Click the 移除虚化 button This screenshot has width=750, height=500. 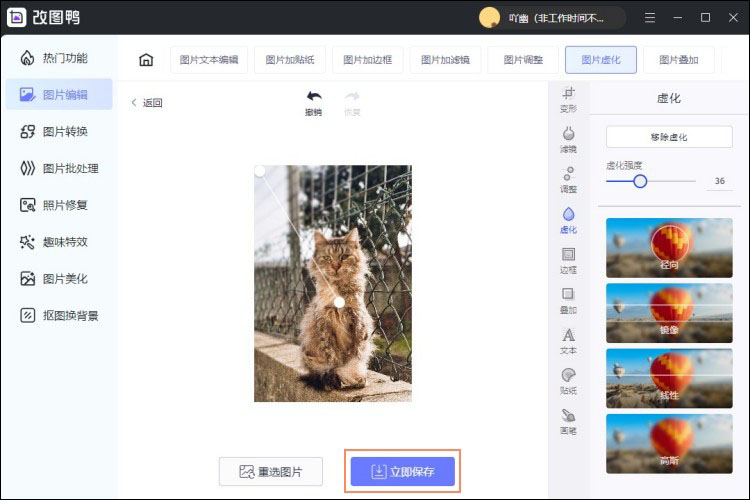click(669, 137)
